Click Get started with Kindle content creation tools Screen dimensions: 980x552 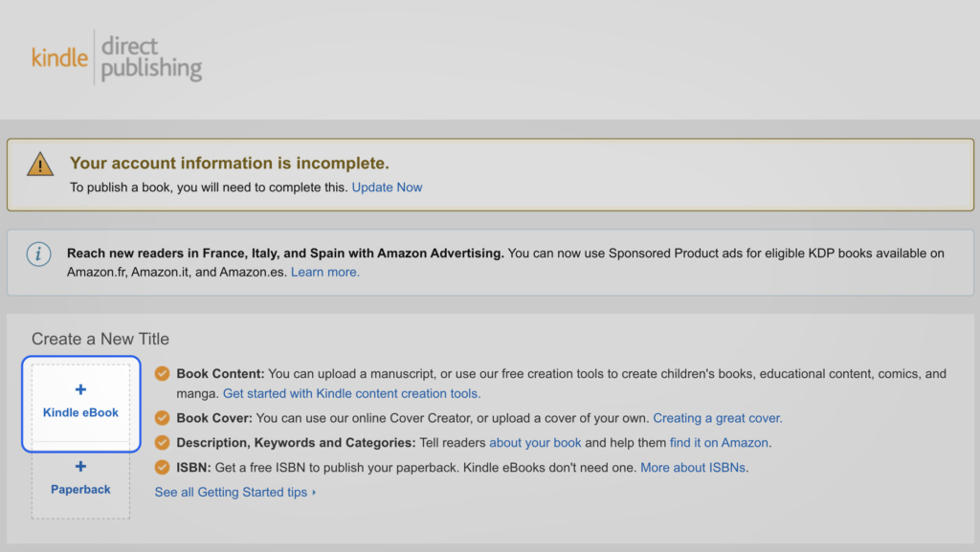tap(355, 393)
